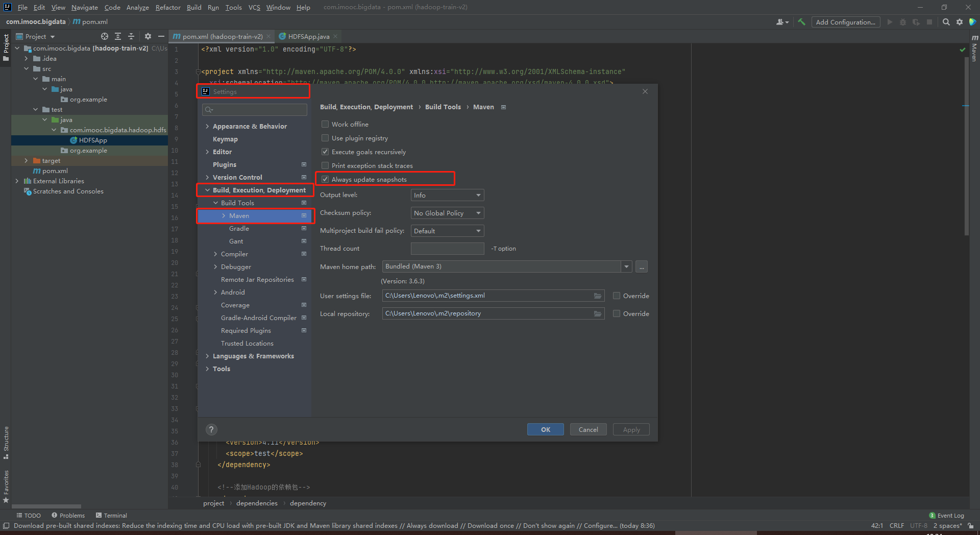This screenshot has height=535, width=980.
Task: Enable Use plugin registry checkbox
Action: (325, 138)
